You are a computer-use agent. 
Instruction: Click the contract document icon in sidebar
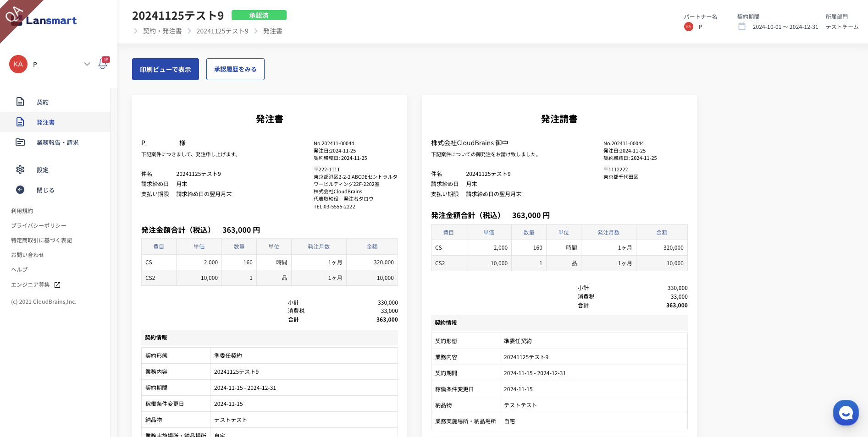tap(20, 102)
